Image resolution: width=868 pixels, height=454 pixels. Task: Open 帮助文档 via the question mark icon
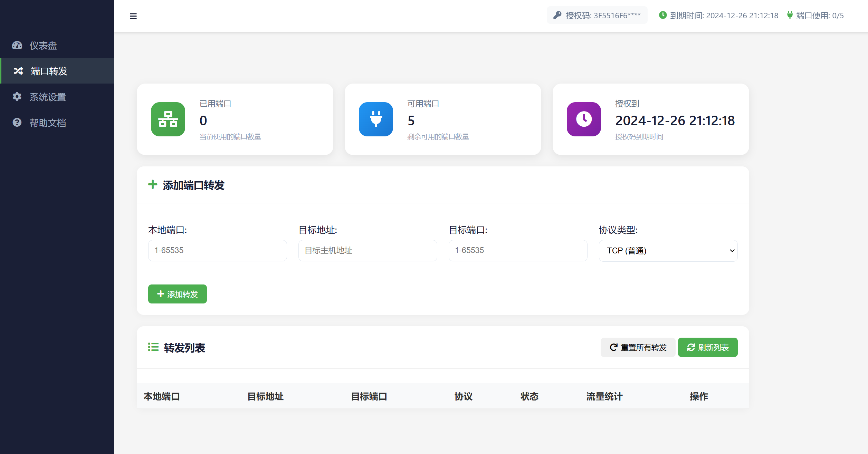pos(17,123)
